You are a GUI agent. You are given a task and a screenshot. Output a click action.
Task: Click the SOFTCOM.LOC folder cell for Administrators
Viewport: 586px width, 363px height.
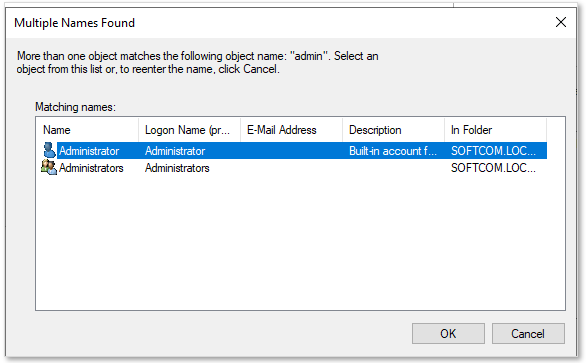493,168
